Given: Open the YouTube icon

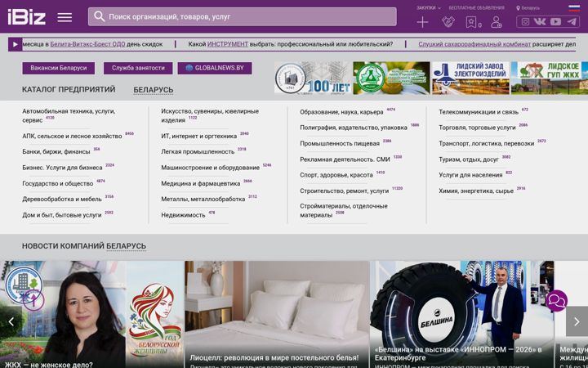Looking at the screenshot, I should (555, 22).
